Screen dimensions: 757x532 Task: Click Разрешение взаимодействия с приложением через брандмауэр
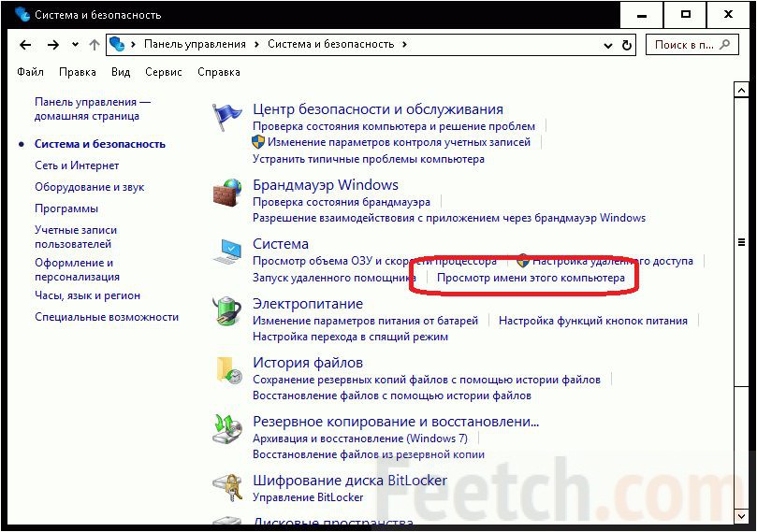tap(449, 218)
